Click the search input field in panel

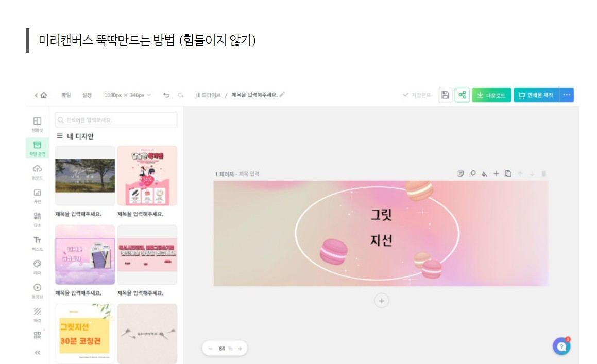[116, 119]
